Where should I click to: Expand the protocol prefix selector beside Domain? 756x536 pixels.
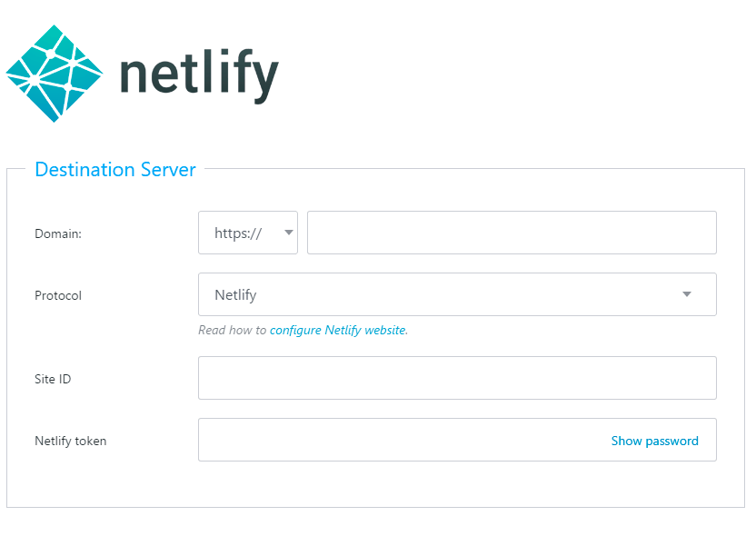pyautogui.click(x=247, y=233)
